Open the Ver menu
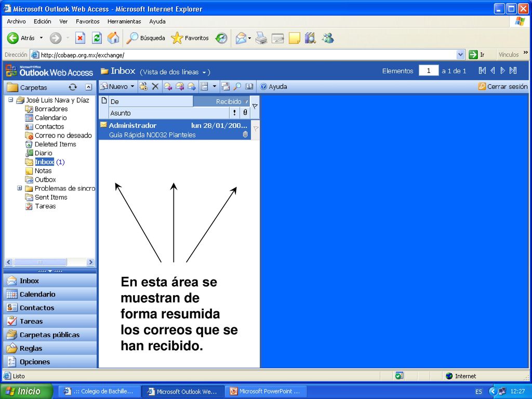The height and width of the screenshot is (399, 532). (x=63, y=21)
